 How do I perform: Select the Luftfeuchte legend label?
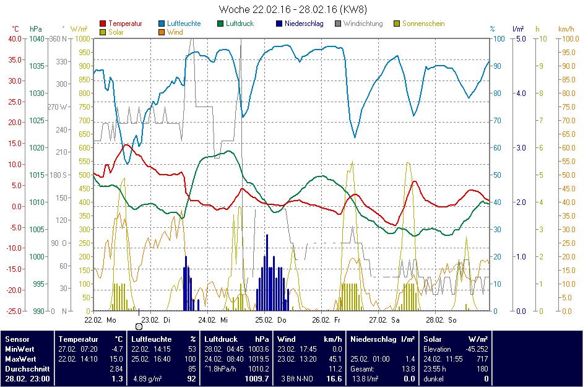(184, 24)
